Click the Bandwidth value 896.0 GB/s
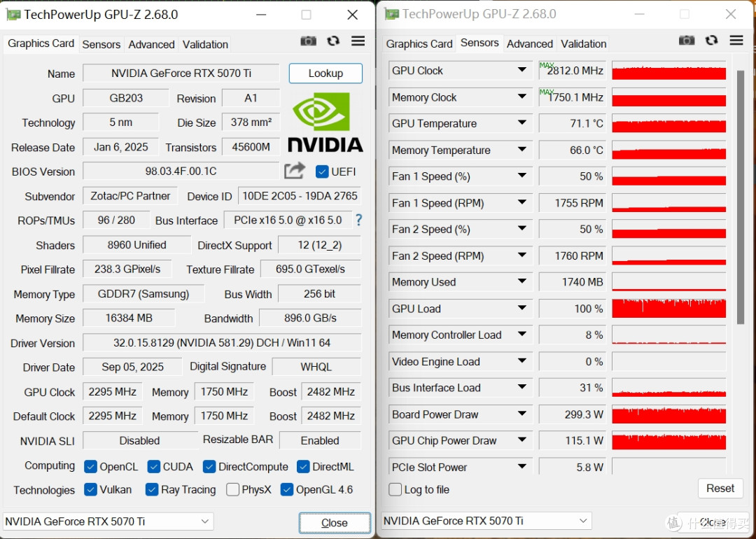Image resolution: width=756 pixels, height=539 pixels. [x=310, y=318]
